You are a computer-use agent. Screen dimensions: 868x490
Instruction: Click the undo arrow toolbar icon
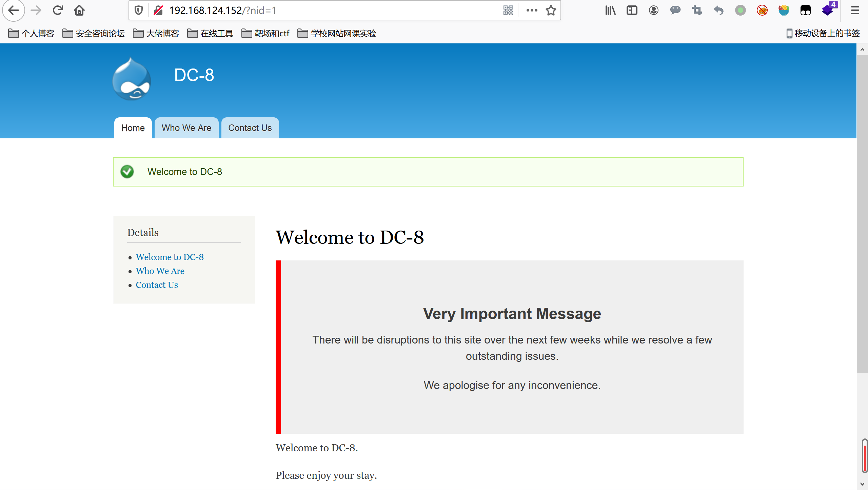[x=719, y=11]
